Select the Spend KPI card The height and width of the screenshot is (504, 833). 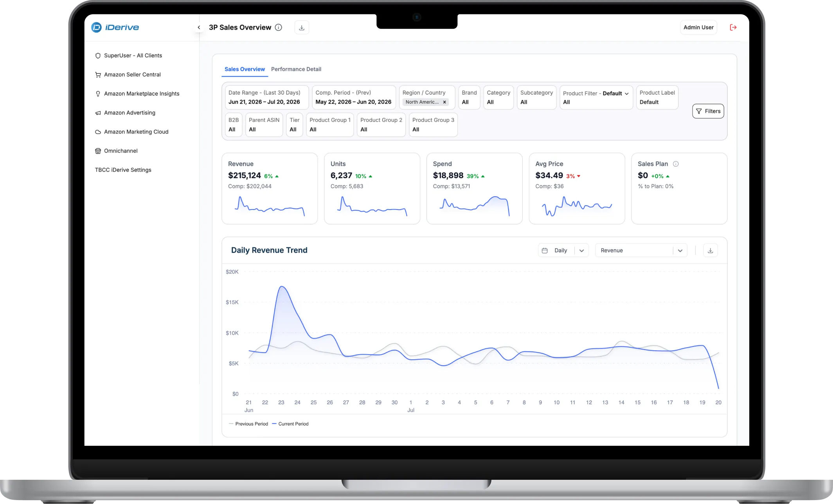(475, 188)
